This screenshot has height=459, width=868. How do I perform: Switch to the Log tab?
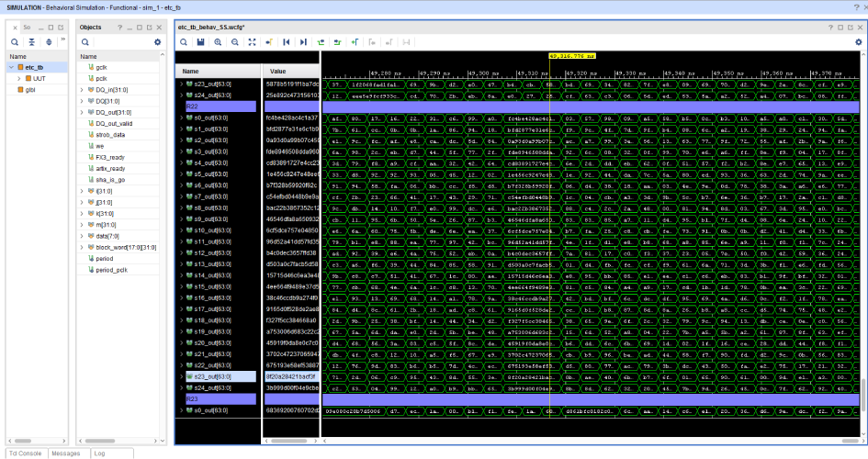[x=99, y=453]
